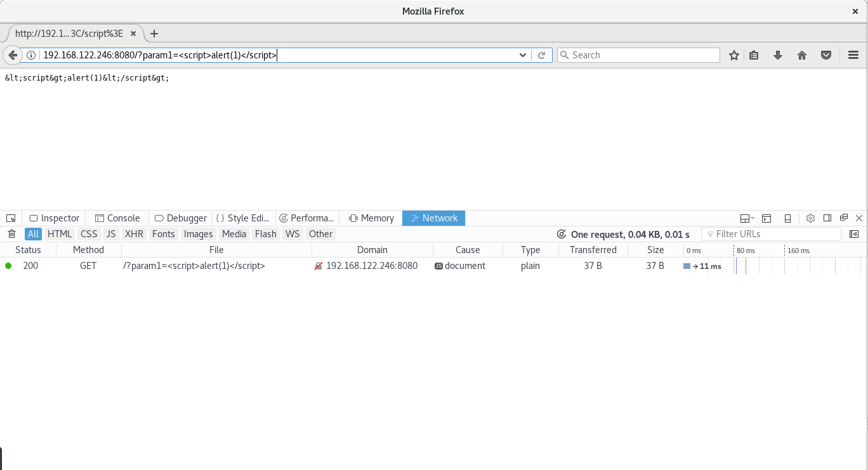
Task: Open a new tab with plus button
Action: [154, 34]
